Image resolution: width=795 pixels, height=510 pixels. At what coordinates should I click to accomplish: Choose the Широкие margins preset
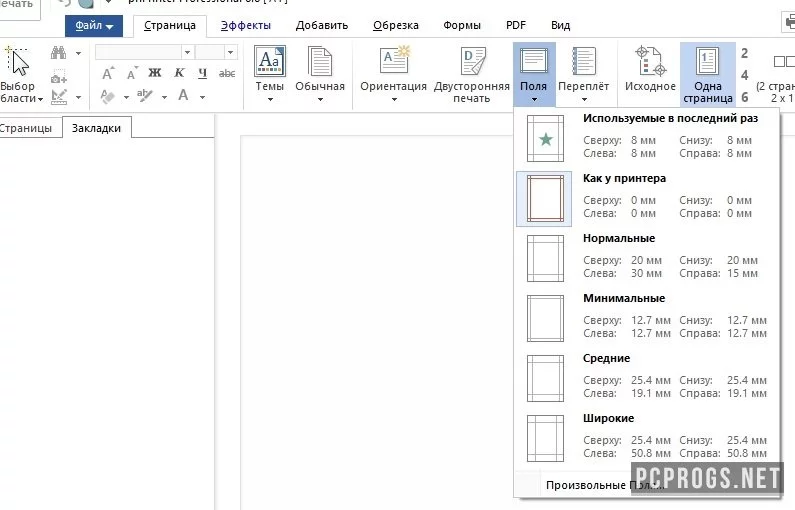(x=647, y=438)
